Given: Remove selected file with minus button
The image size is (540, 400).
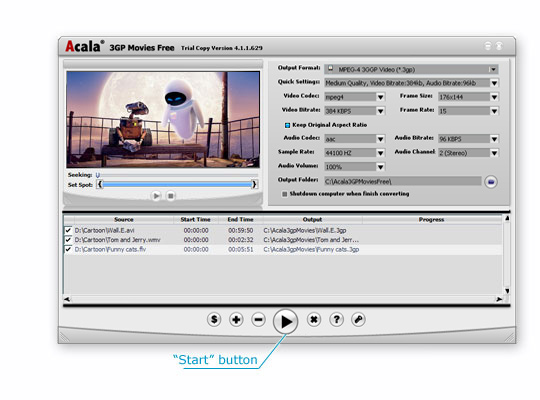Looking at the screenshot, I should point(258,320).
